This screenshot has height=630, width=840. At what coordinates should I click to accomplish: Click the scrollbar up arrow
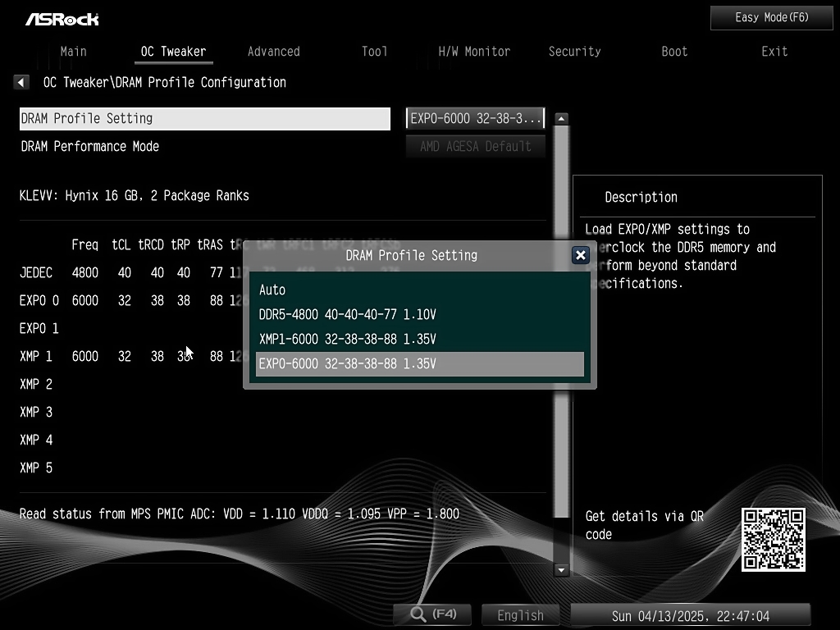561,119
